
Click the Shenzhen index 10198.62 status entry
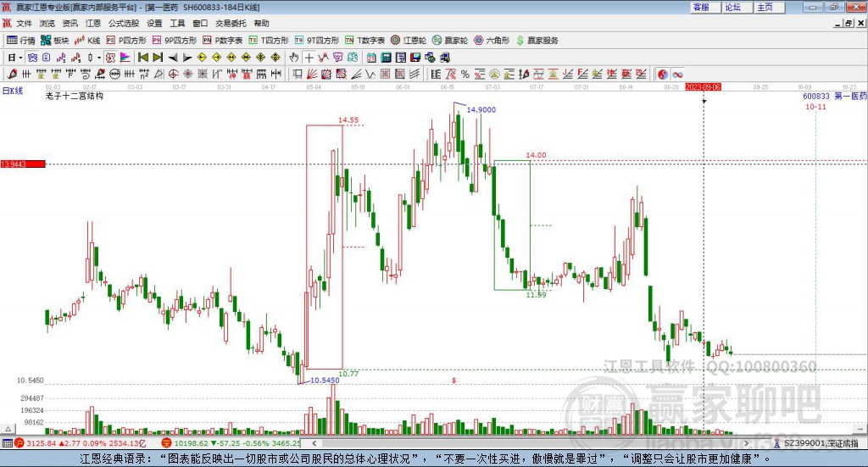(231, 443)
